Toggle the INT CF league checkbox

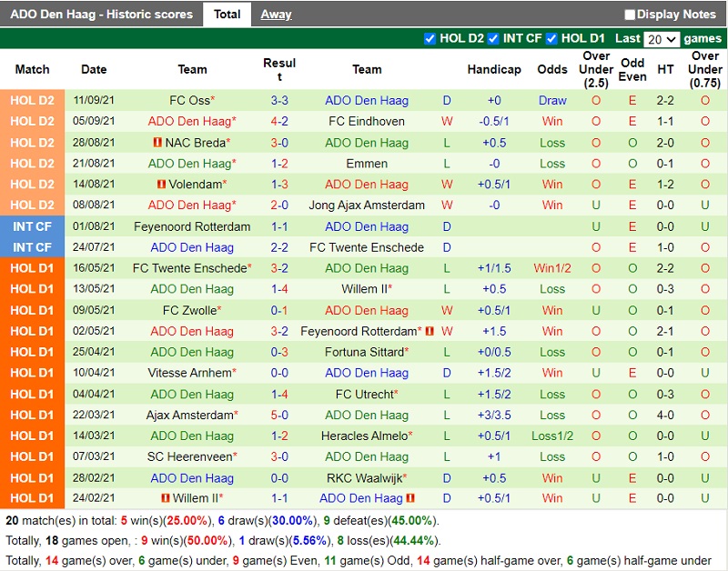coord(493,39)
